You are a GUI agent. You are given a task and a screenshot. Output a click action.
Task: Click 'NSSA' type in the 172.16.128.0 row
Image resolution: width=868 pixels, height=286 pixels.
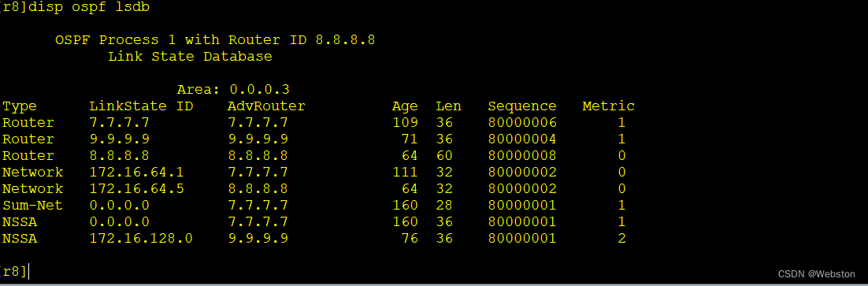[20, 239]
